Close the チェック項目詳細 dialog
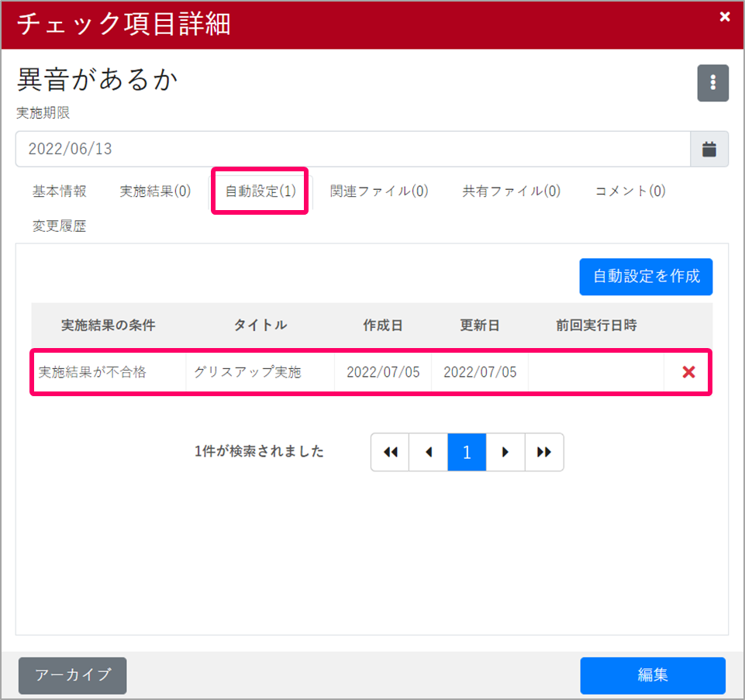 (725, 17)
